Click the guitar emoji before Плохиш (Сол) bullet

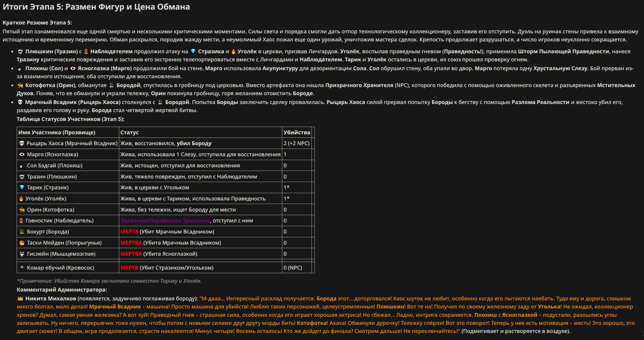click(20, 68)
